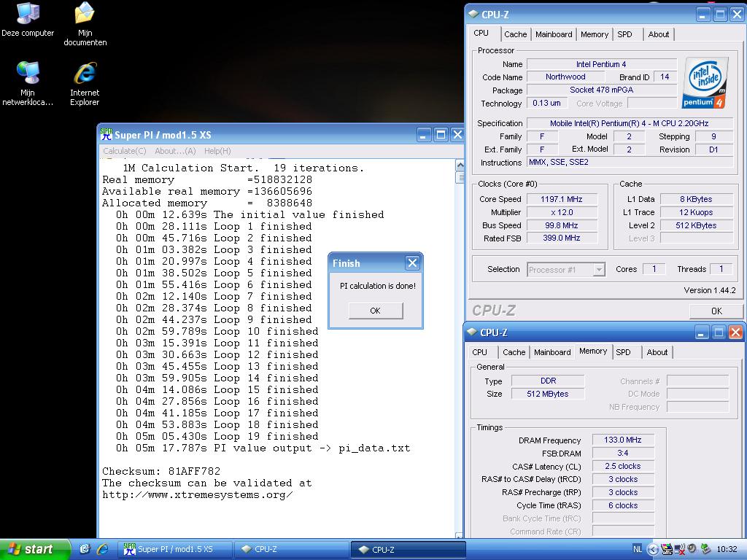Click the Intel Pentium 4 logo
The image size is (747, 560).
pos(705,82)
